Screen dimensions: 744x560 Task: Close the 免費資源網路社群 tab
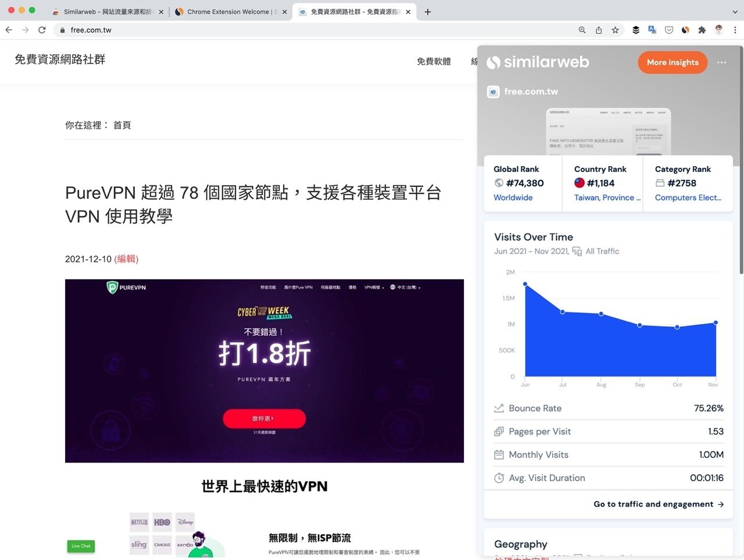pos(408,12)
